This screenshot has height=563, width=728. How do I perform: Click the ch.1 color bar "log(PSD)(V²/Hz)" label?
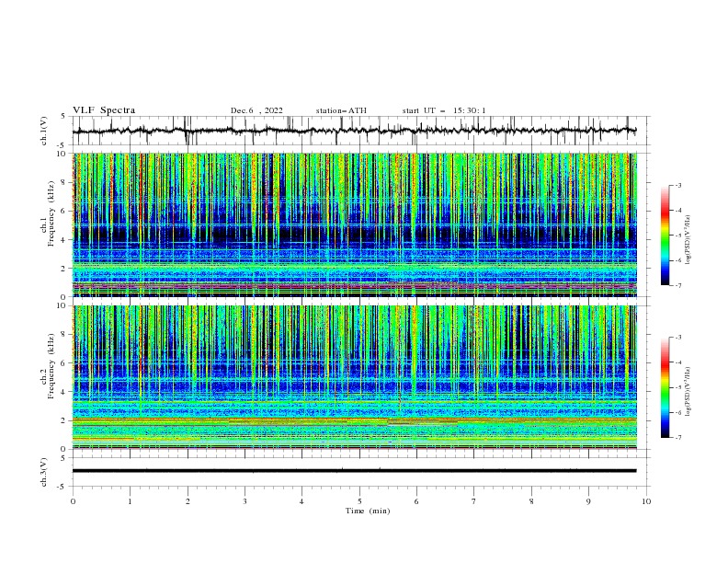point(688,240)
